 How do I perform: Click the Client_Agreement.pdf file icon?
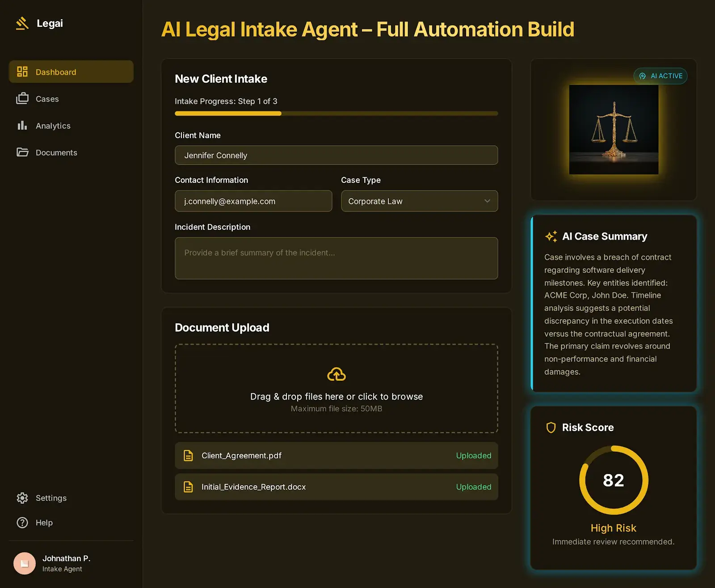(188, 455)
